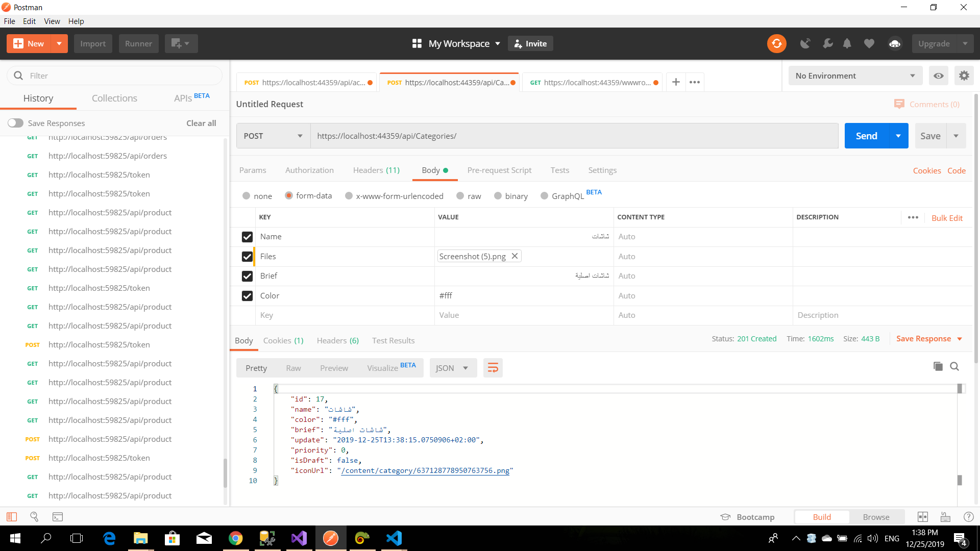
Task: Uncheck the Files form-data row
Action: point(247,257)
